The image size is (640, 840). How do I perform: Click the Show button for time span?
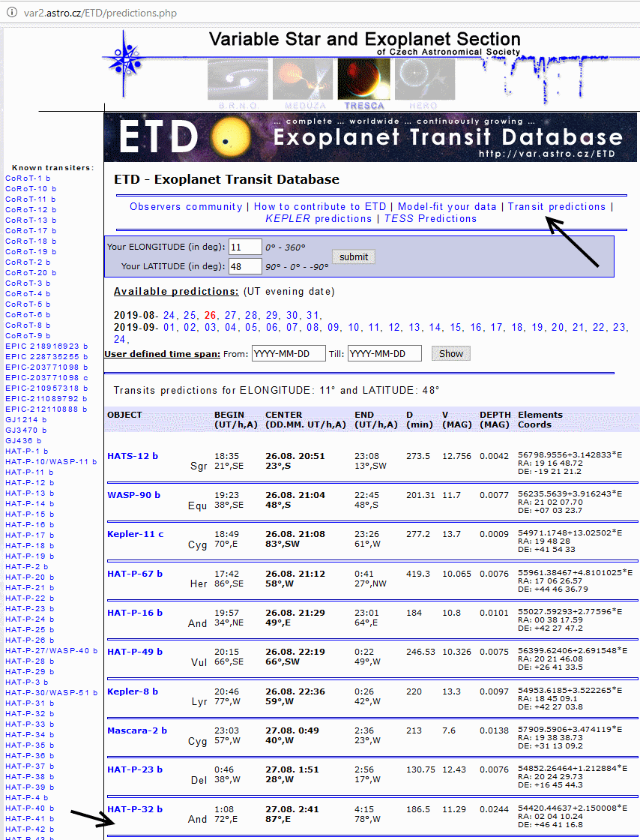point(450,353)
